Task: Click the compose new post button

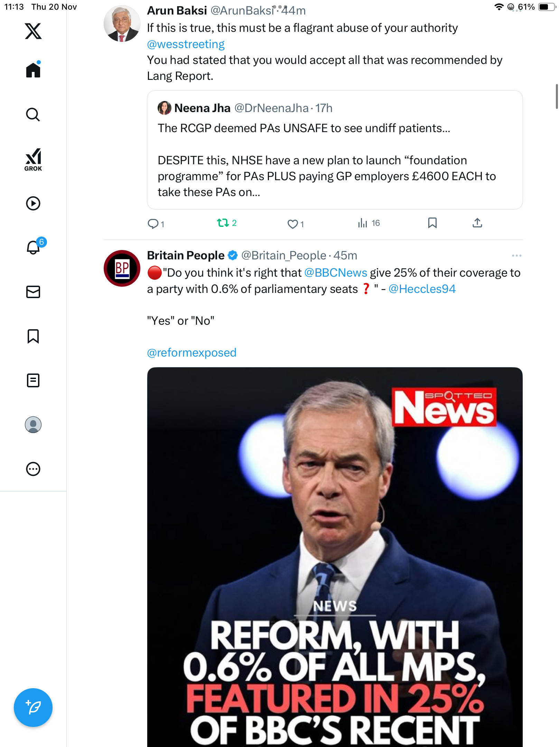Action: click(x=33, y=708)
